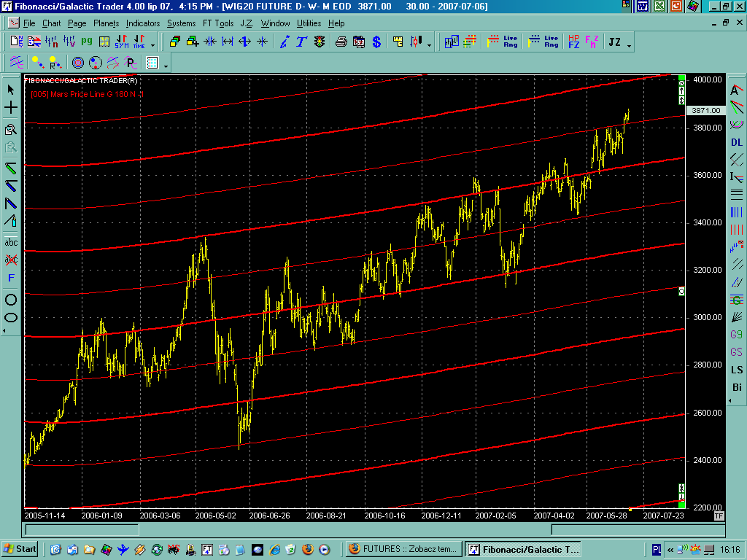Toggle the green pg page button
This screenshot has height=560, width=747.
click(86, 42)
